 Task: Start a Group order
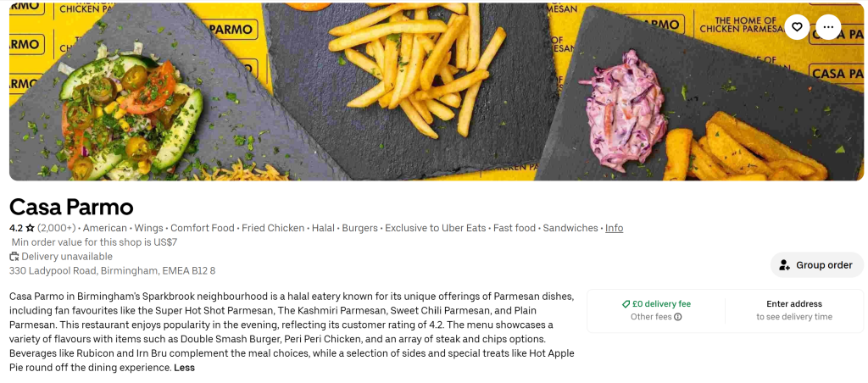[x=816, y=265]
